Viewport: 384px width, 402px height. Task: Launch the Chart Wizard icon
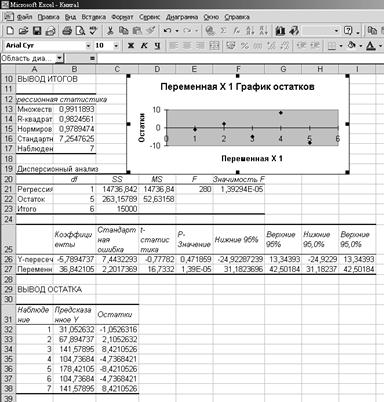point(280,31)
